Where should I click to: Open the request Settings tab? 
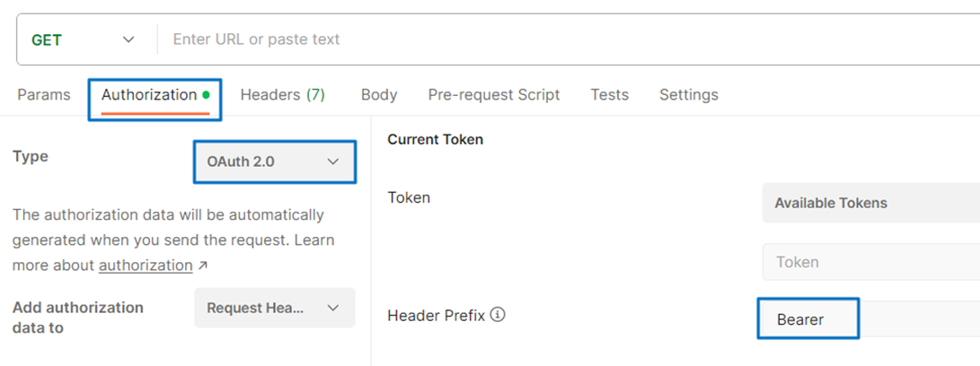pos(689,95)
